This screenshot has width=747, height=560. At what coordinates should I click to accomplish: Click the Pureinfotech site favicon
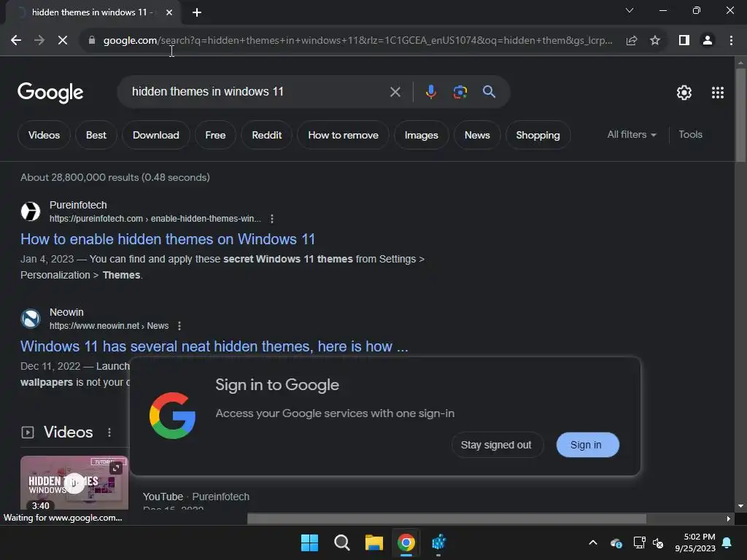tap(31, 211)
